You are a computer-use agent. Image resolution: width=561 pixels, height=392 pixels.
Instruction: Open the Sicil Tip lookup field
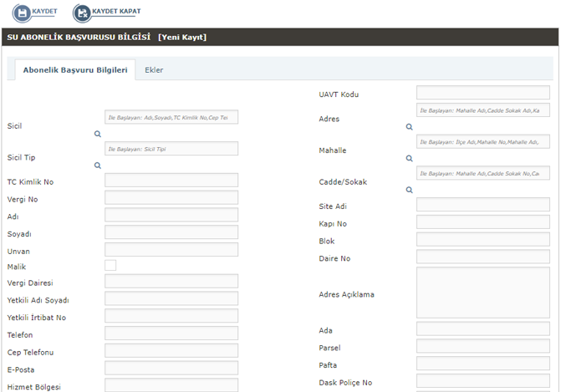(x=171, y=149)
